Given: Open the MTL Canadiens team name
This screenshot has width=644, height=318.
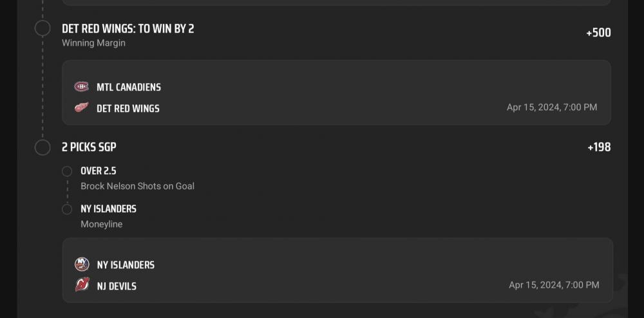Looking at the screenshot, I should 129,87.
